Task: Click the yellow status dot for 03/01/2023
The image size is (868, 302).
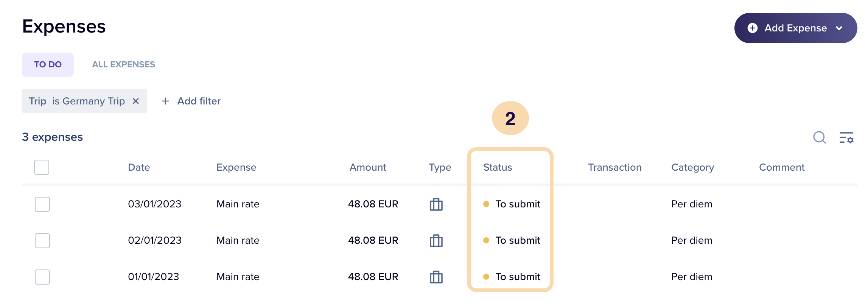Action: (486, 204)
